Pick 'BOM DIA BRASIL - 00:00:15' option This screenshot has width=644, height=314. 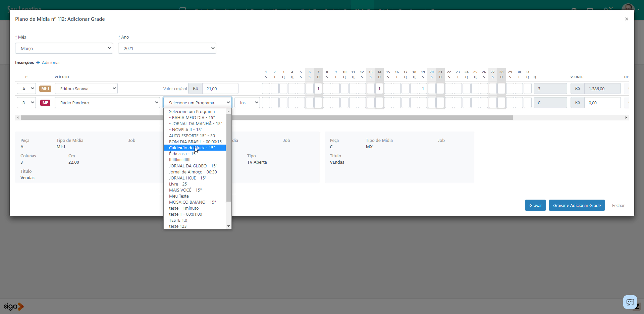tap(195, 142)
